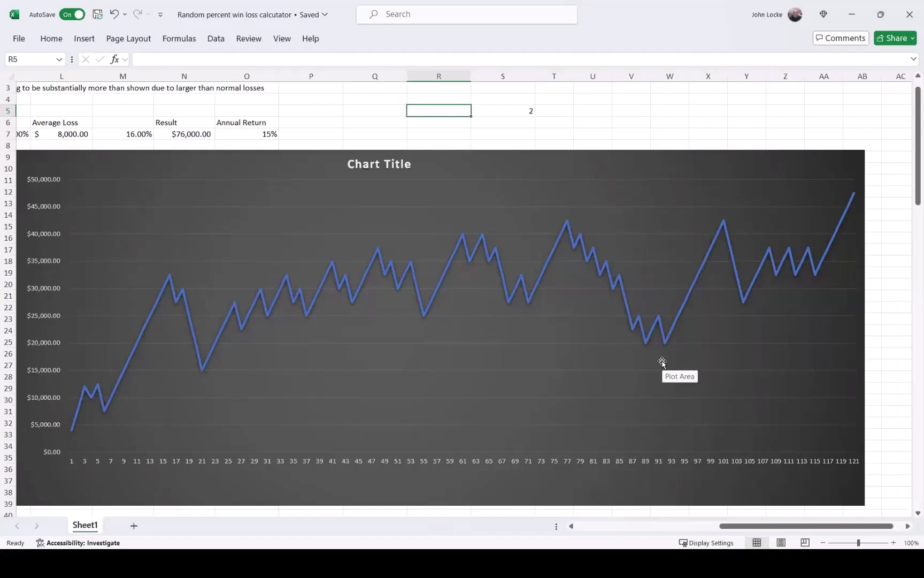Click the 15% Annual Return cell
This screenshot has height=578, width=924.
(x=247, y=134)
